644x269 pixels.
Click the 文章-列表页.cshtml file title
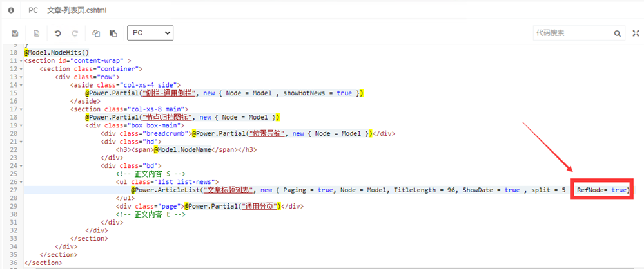[77, 10]
